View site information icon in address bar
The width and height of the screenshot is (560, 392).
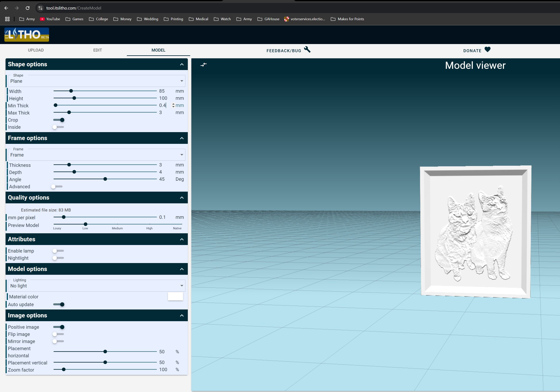pyautogui.click(x=40, y=8)
